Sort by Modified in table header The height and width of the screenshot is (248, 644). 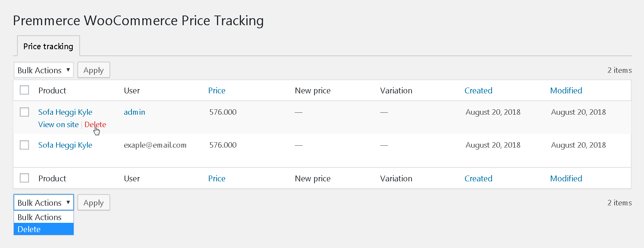point(566,90)
